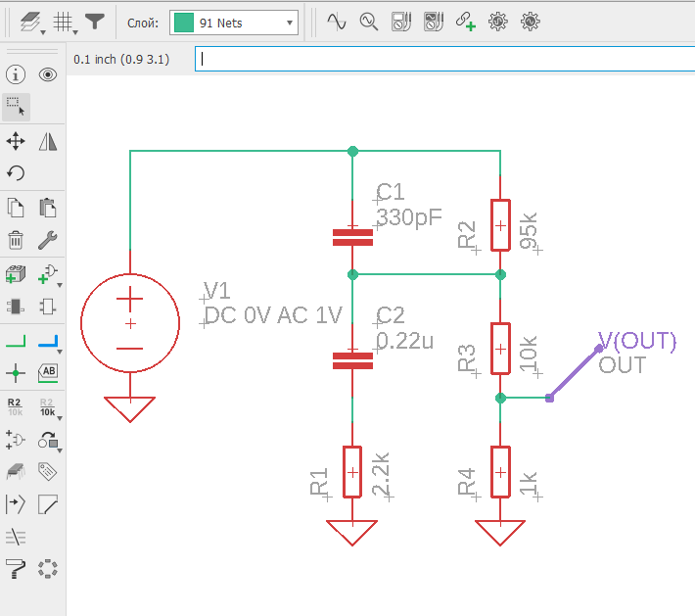Screen dimensions: 695x616
Task: Select the Miter corner tool
Action: tap(47, 503)
